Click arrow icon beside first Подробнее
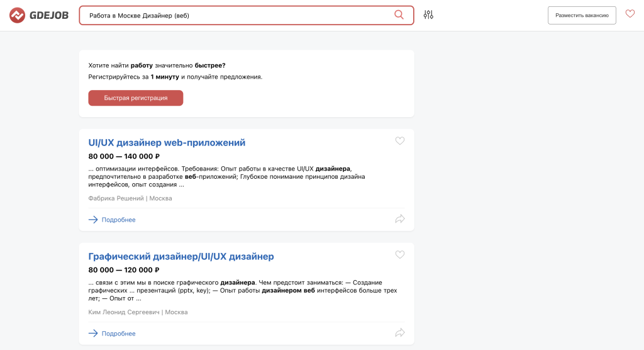 (x=93, y=220)
